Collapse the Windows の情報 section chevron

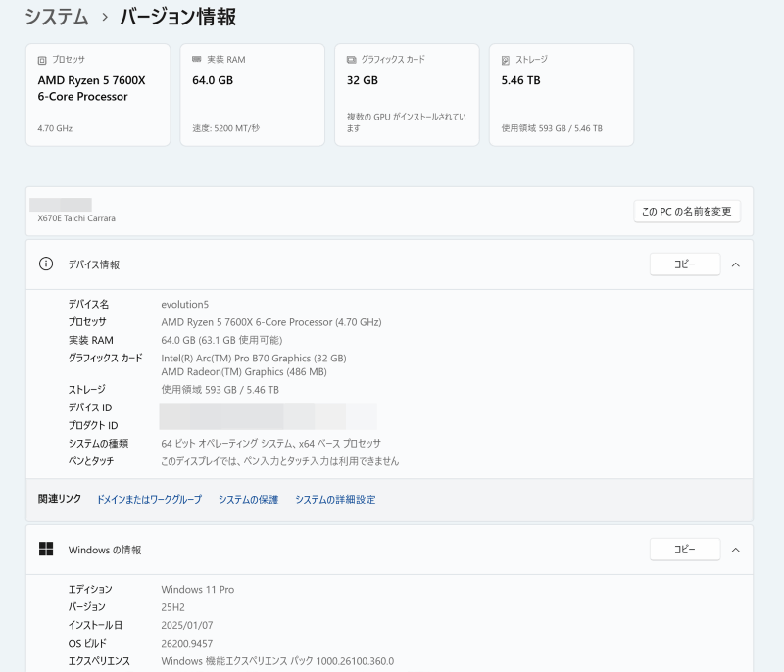tap(736, 551)
